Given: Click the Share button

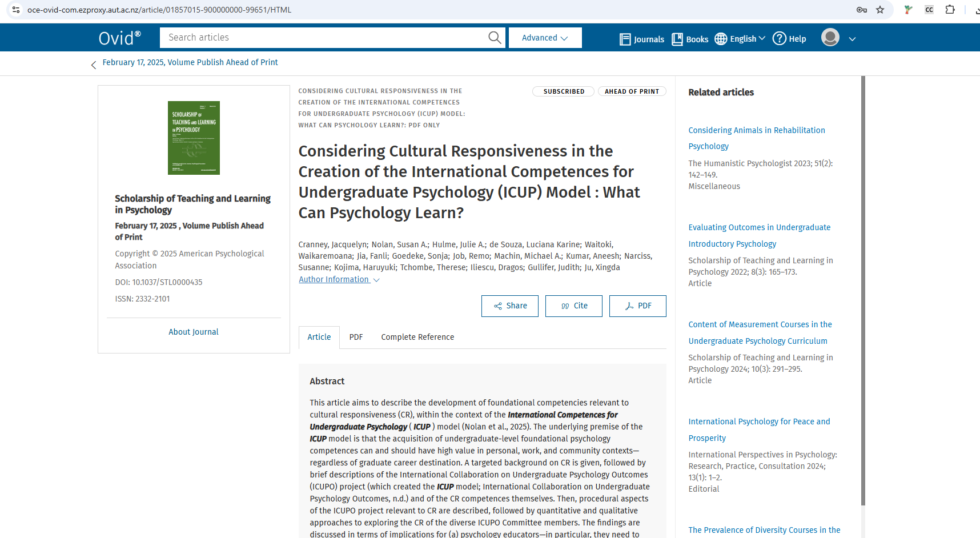Looking at the screenshot, I should pos(510,306).
